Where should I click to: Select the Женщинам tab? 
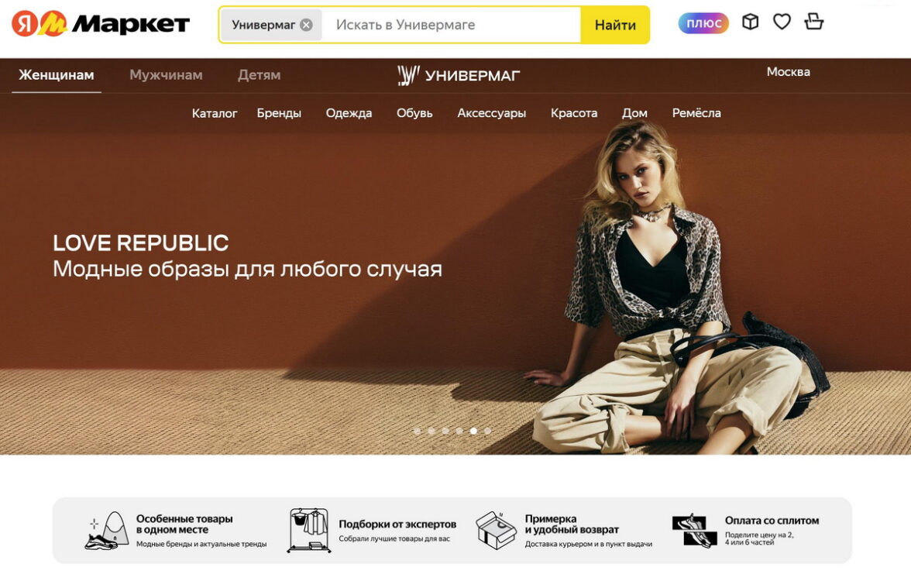57,75
